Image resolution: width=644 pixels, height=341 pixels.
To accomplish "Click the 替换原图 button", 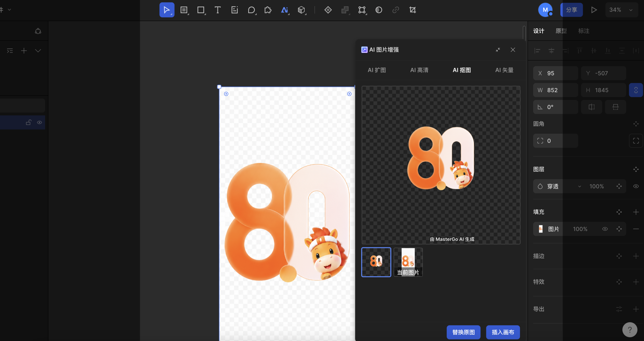I will [463, 332].
